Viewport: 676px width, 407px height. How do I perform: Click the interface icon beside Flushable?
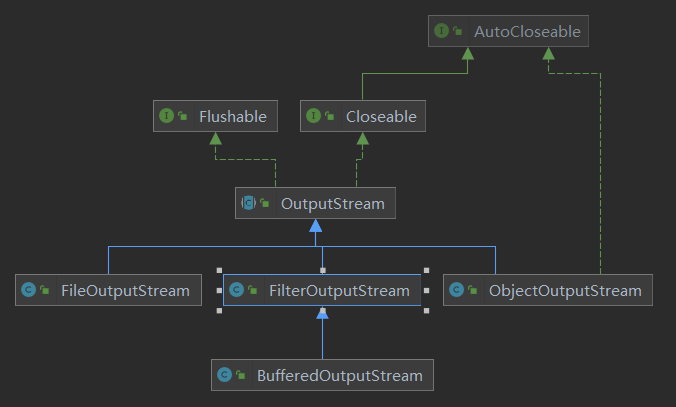pyautogui.click(x=167, y=117)
